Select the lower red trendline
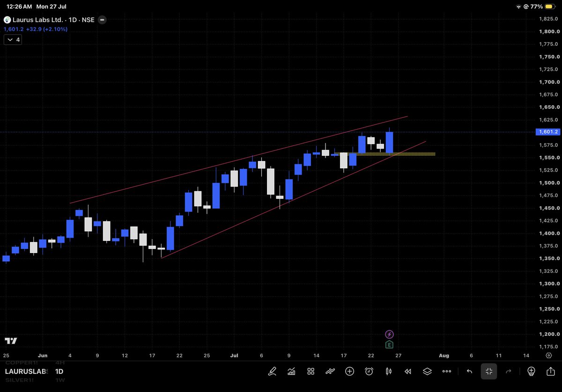562x392 pixels. [294, 199]
